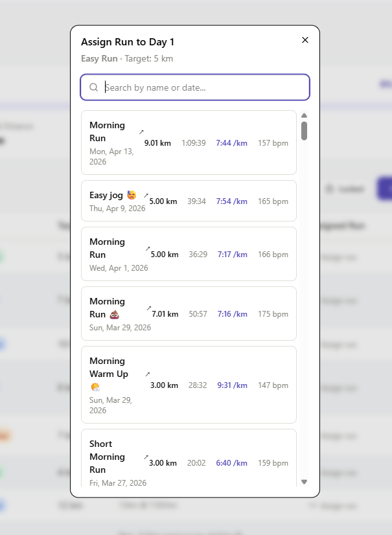Screen dimensions: 392x535
Task: Click the 36:29 duration
Action: [x=198, y=254]
